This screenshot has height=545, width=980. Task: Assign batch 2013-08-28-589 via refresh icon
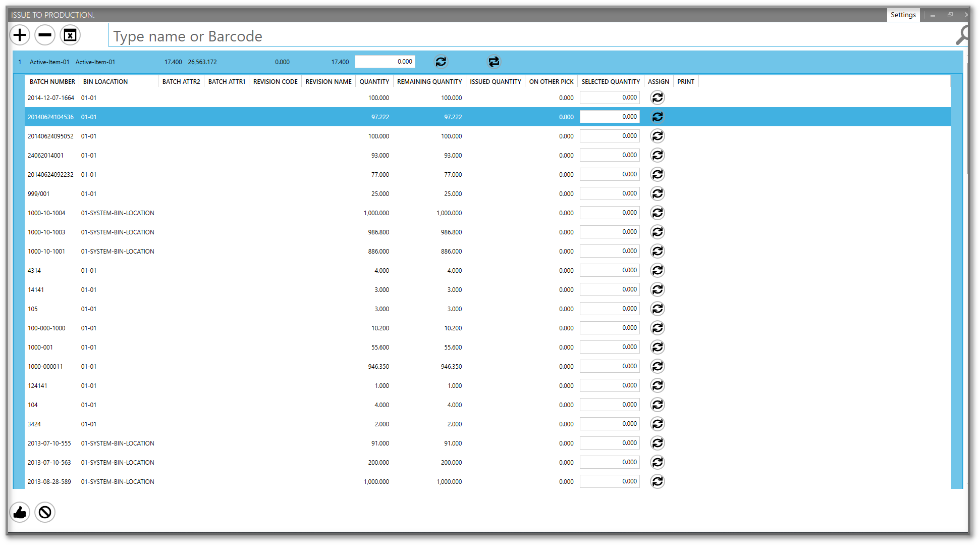658,481
